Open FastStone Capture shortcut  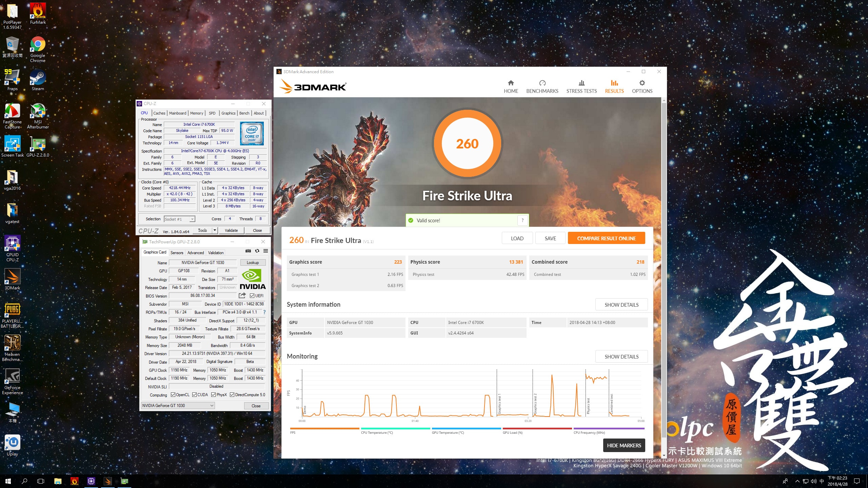click(13, 116)
